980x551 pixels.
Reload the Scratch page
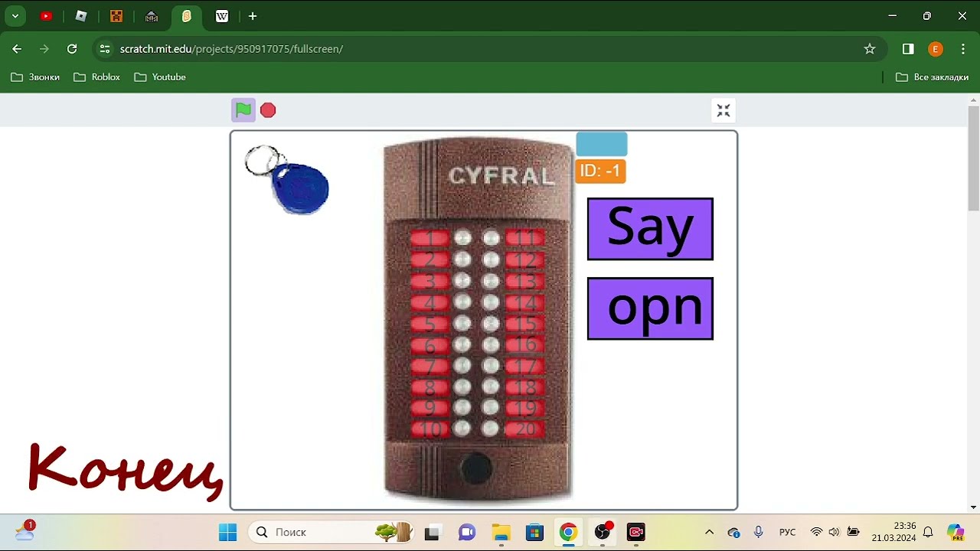click(72, 49)
